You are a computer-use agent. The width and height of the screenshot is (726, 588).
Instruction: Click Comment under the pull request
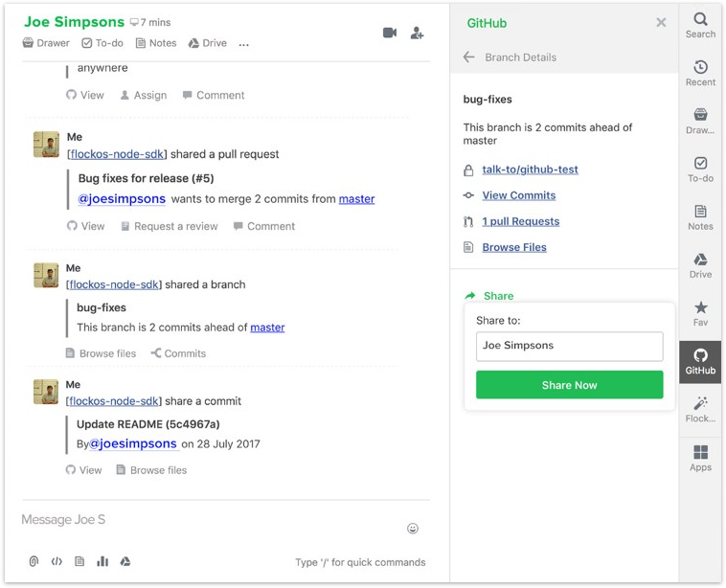click(x=264, y=226)
